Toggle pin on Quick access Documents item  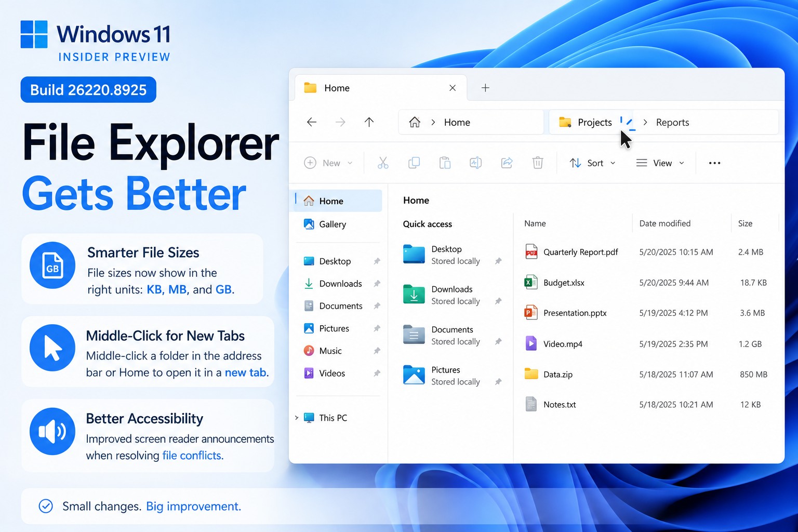tap(498, 341)
